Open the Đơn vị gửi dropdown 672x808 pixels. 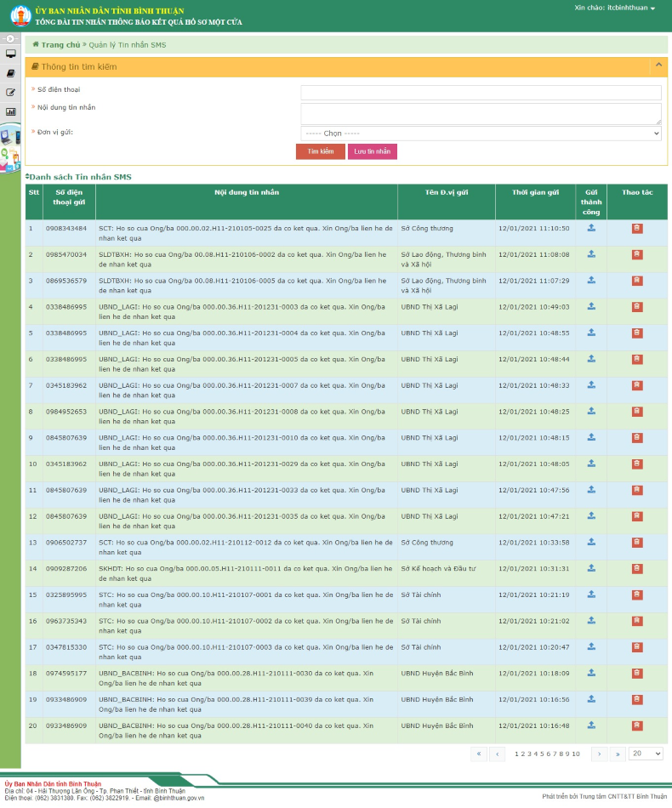pos(481,134)
